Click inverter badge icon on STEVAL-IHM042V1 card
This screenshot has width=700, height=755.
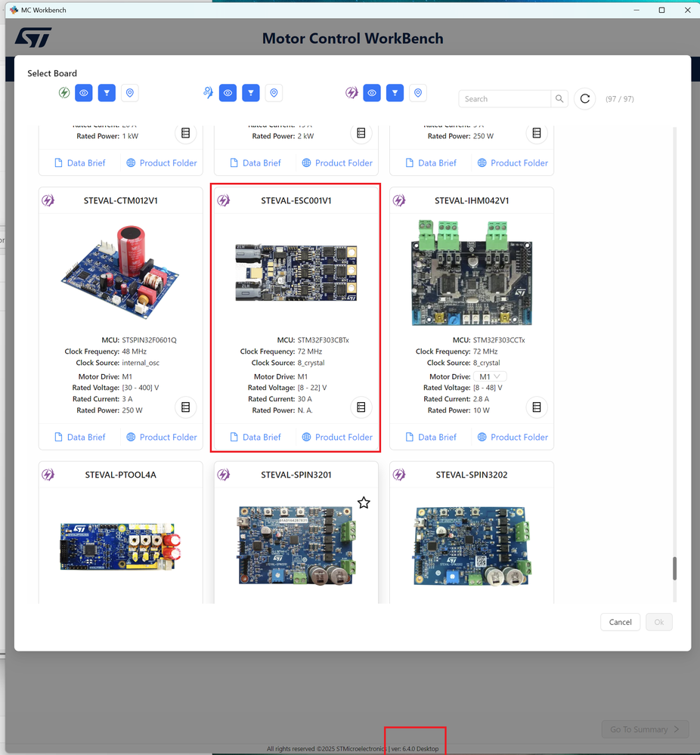point(399,200)
